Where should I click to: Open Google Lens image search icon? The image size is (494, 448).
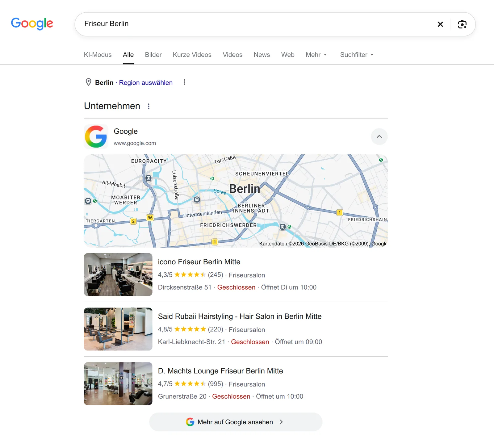point(462,24)
